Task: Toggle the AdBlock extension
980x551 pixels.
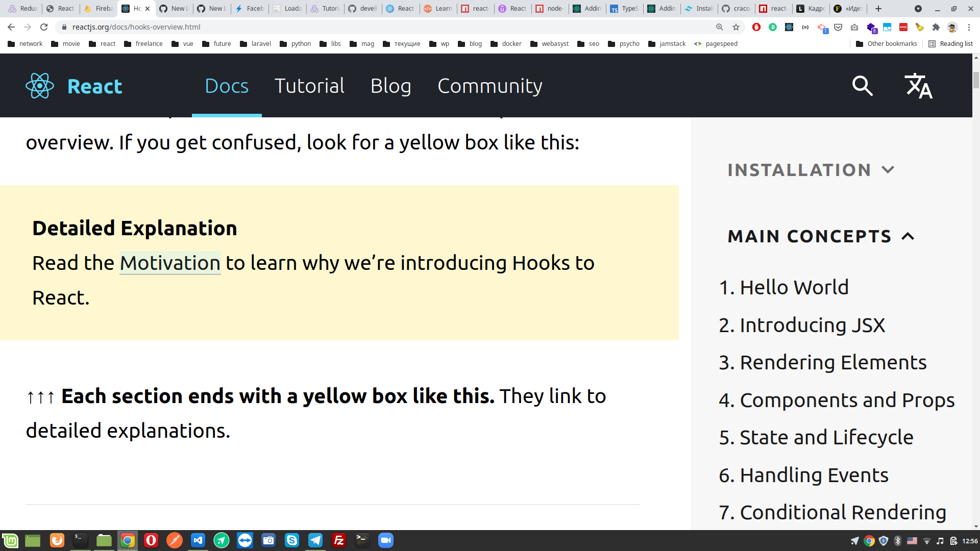Action: click(x=757, y=27)
